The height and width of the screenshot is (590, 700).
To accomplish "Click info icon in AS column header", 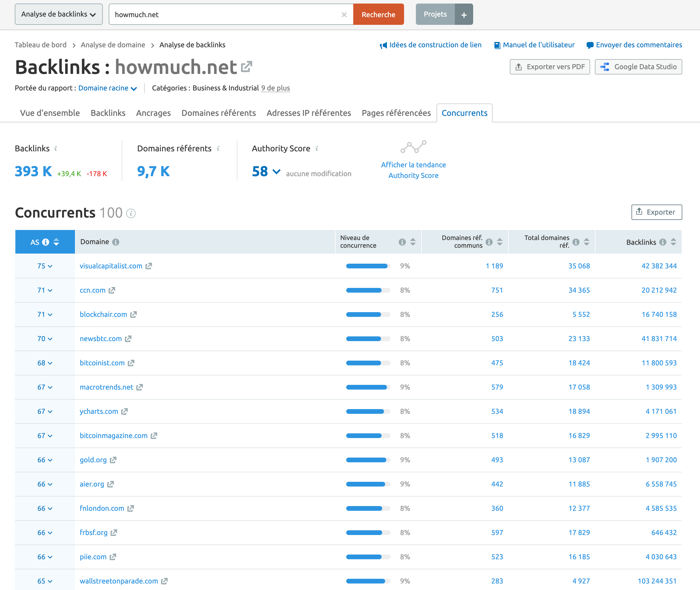I will 46,242.
